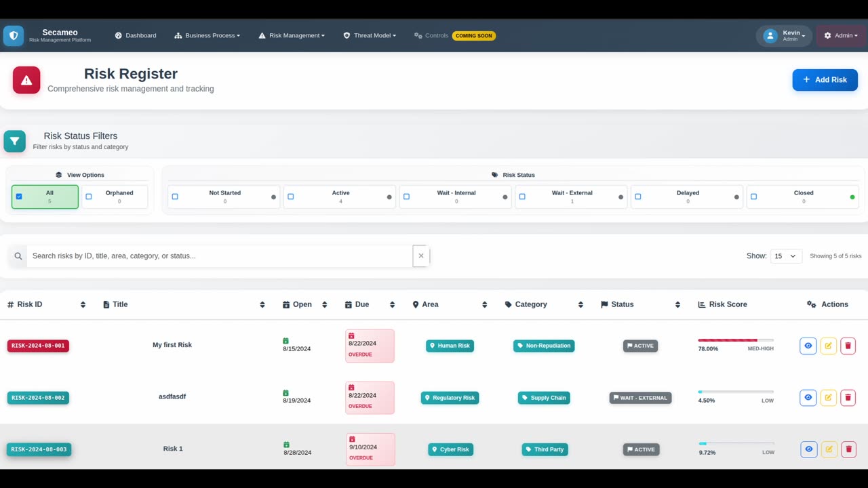Delete risk RISK-2024-08-003
This screenshot has width=868, height=488.
pos(848,449)
